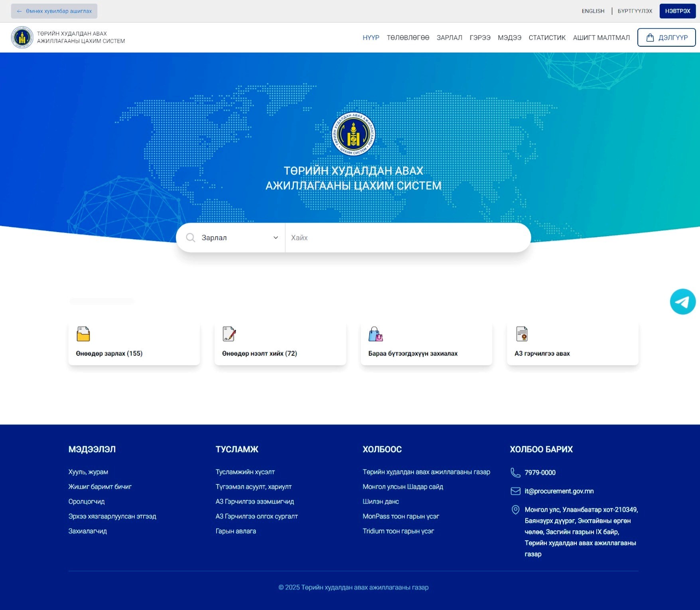Open the ГЭРЭЭ menu item
Screen dimensions: 700x610
[480, 37]
